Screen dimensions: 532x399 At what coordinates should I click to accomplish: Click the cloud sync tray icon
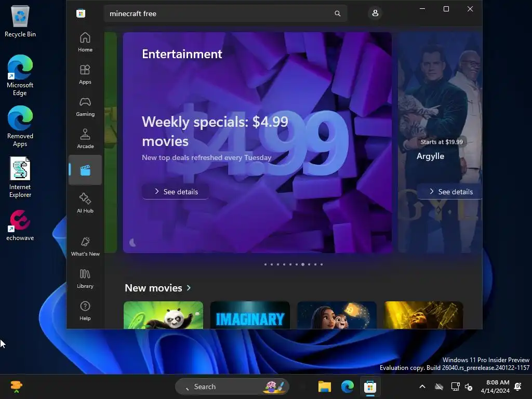(x=439, y=387)
